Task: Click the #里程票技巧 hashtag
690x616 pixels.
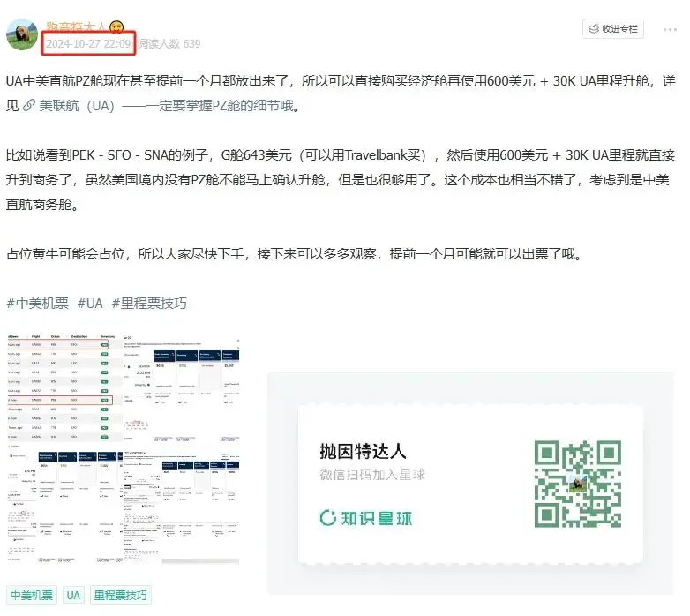Action: pos(149,304)
